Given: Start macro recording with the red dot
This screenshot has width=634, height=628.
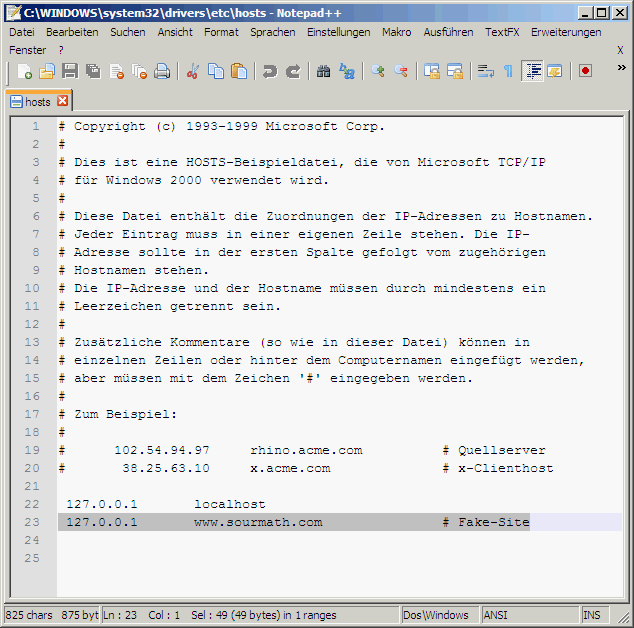Looking at the screenshot, I should (585, 72).
